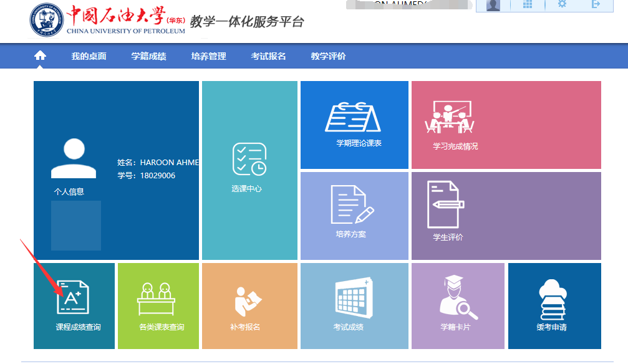Open 学期理论课表 semester schedule tile

pos(354,125)
